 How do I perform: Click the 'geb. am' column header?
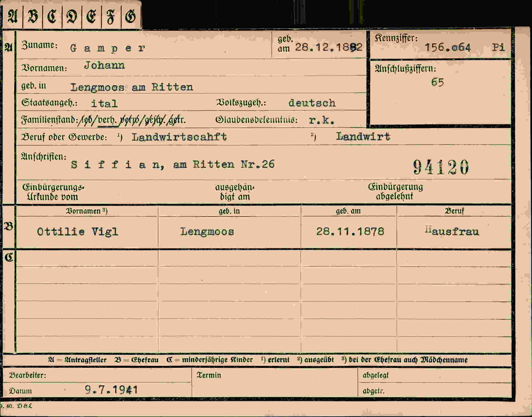pos(348,211)
